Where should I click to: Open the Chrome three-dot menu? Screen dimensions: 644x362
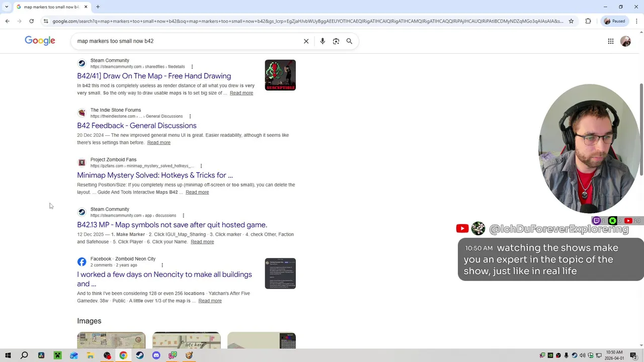[x=636, y=21]
